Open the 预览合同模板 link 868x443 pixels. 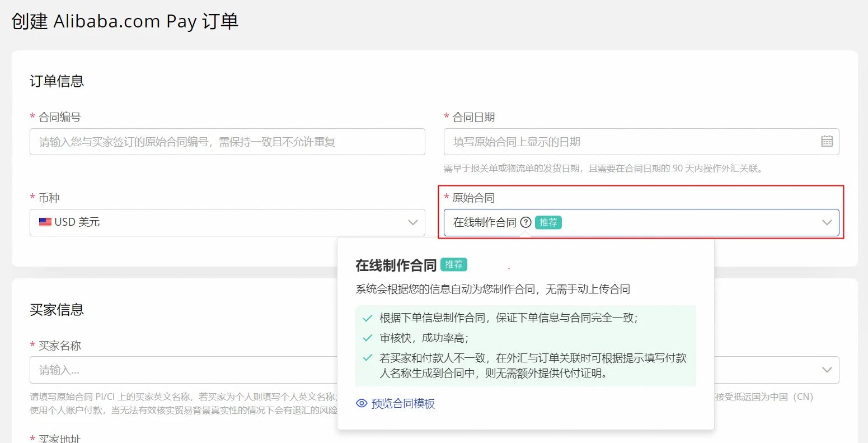pos(402,403)
